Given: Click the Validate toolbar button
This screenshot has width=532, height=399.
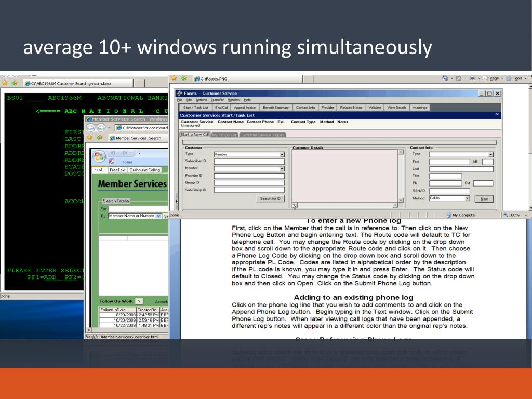Looking at the screenshot, I should coord(375,107).
